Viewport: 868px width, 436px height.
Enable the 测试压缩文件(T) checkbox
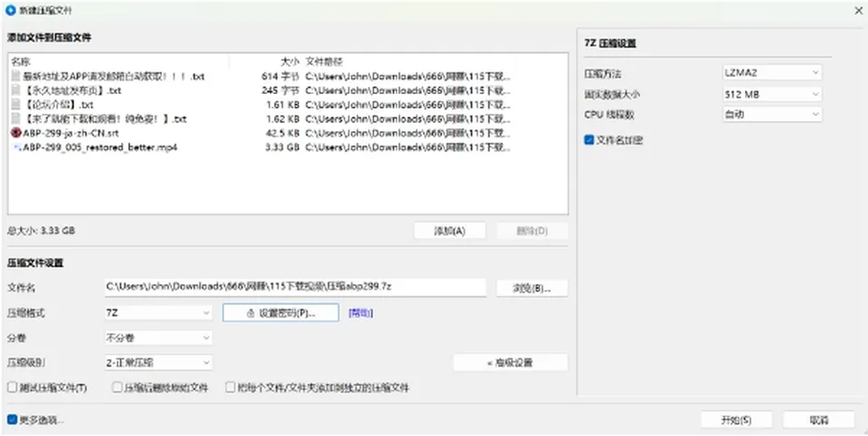(x=12, y=387)
